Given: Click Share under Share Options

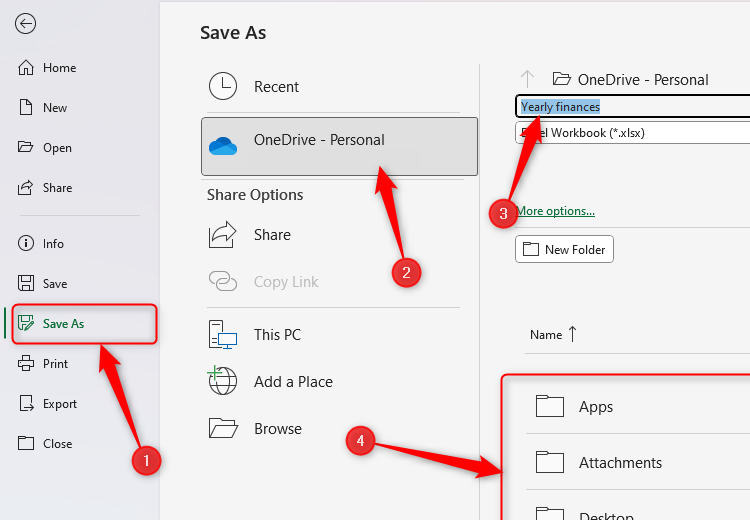Looking at the screenshot, I should click(x=272, y=235).
